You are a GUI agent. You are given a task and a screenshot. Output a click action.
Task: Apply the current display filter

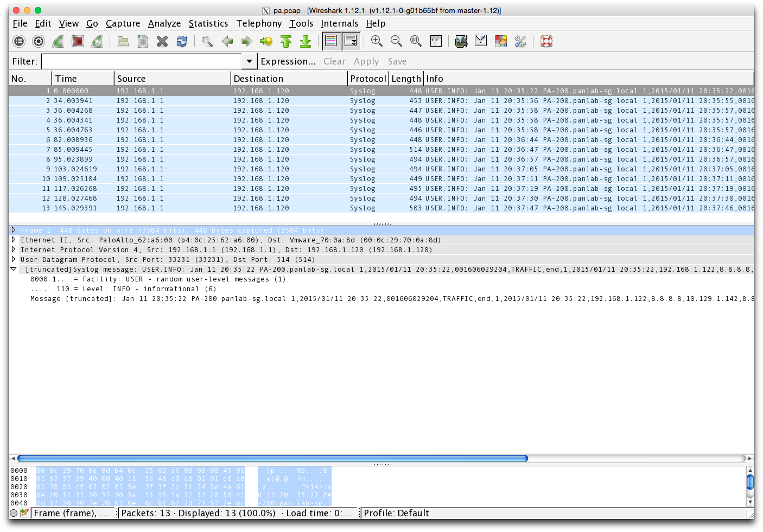click(x=366, y=61)
